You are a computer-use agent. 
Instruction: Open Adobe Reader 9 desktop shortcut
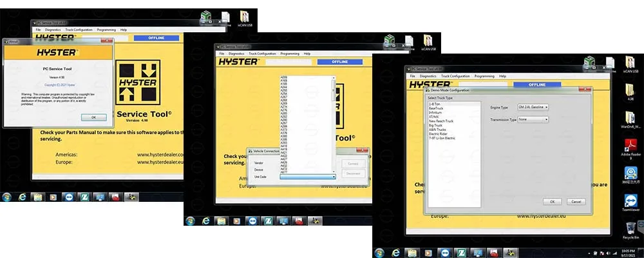coord(630,149)
